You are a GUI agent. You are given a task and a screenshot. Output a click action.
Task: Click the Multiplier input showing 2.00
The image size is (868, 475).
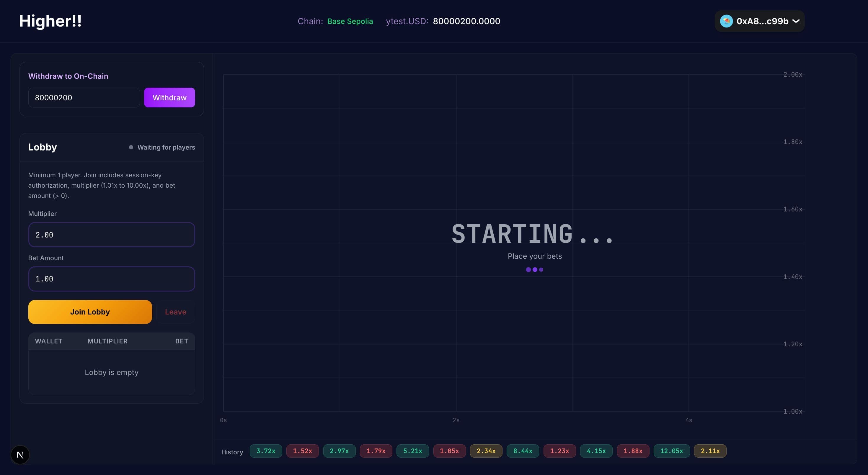click(112, 235)
